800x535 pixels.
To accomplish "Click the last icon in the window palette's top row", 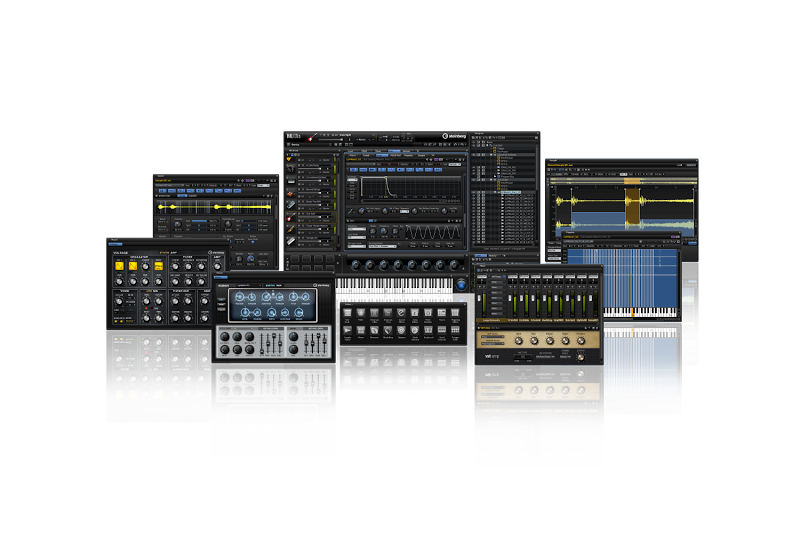I will tap(455, 312).
